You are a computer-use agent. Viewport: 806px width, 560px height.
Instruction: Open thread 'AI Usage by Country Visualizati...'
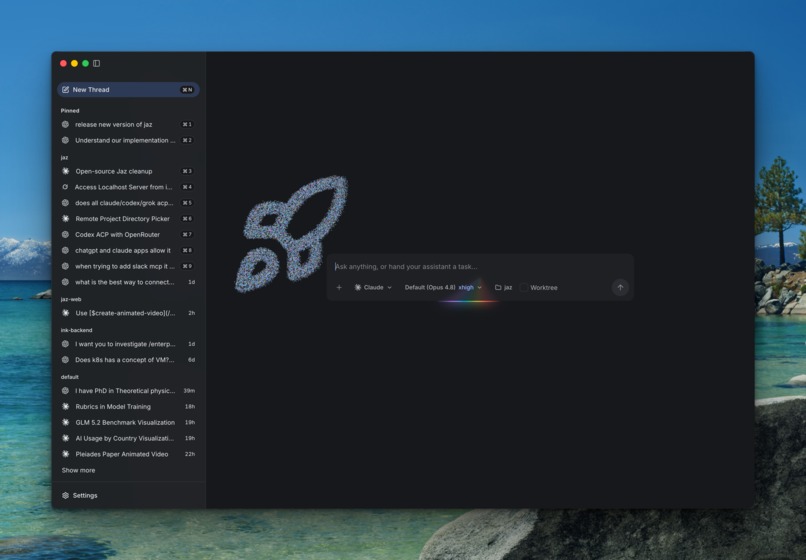point(129,438)
